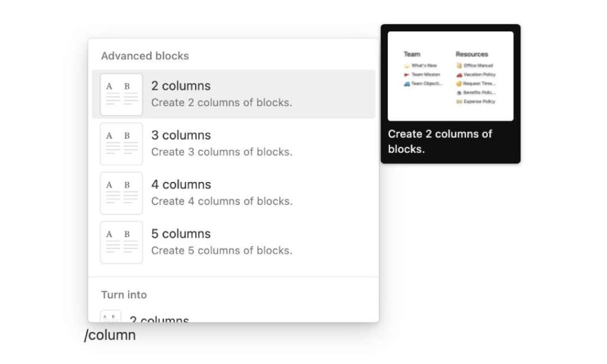Screen dimensions: 607x364
Task: Select the 5 columns block icon
Action: [121, 241]
